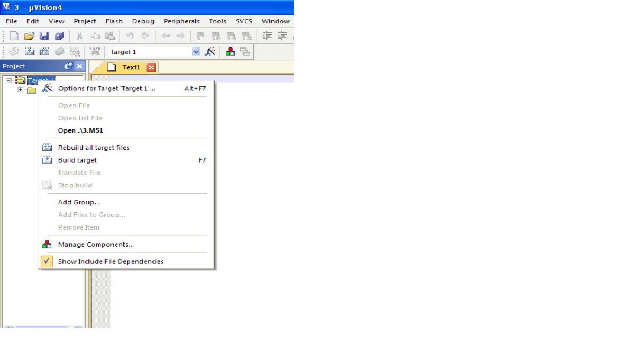
Task: Toggle Show Include File Dependencies checkmark
Action: tap(47, 261)
